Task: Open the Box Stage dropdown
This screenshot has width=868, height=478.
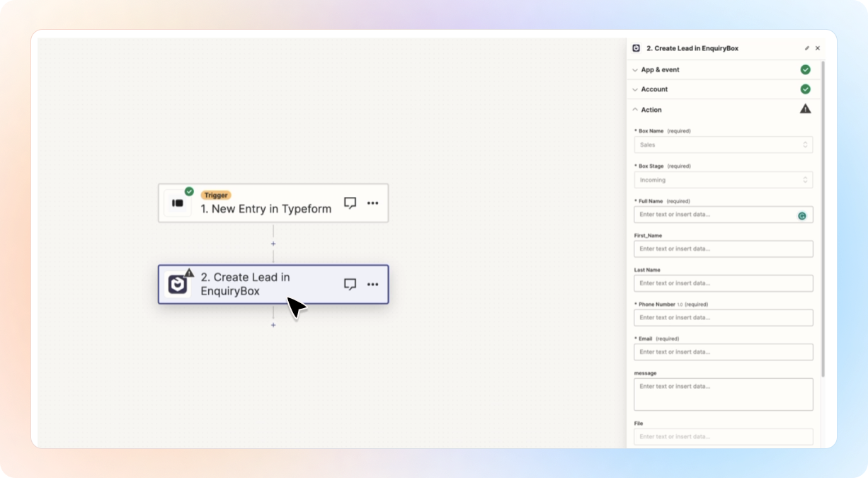Action: click(x=723, y=180)
